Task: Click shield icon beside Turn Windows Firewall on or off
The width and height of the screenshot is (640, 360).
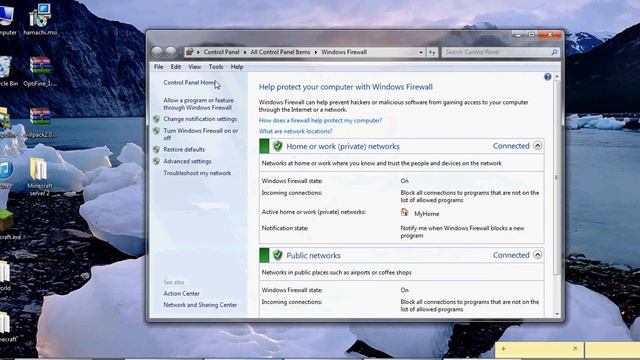Action: 156,131
